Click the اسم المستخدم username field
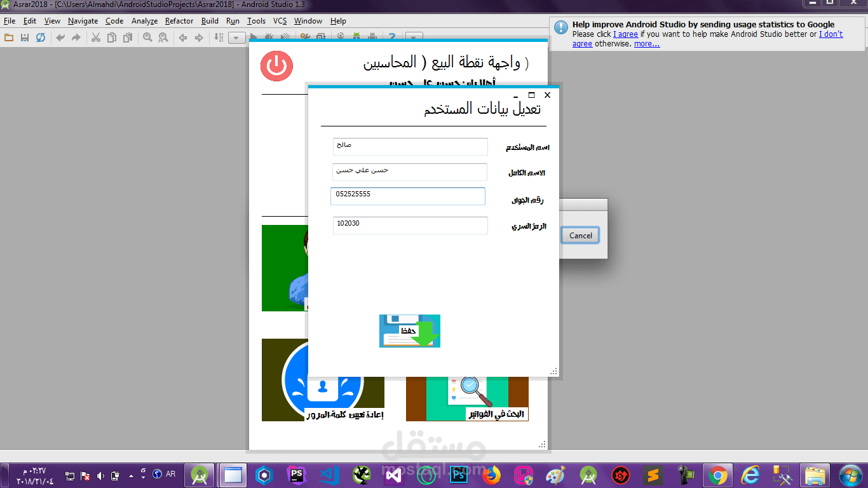The height and width of the screenshot is (488, 868). (410, 147)
